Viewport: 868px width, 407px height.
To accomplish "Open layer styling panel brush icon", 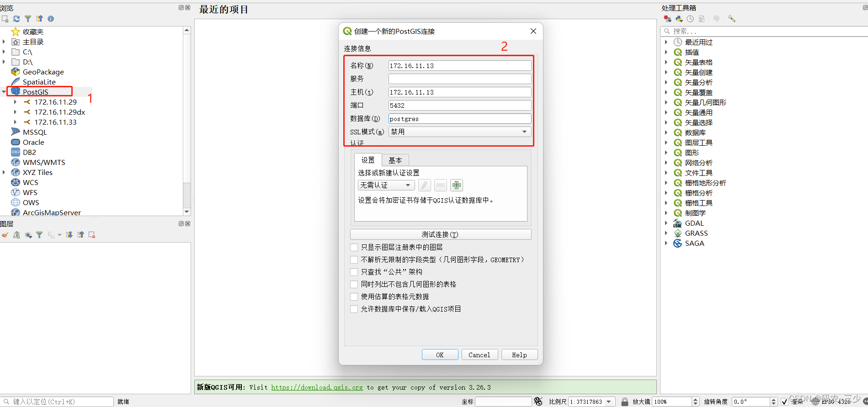I will coord(5,235).
